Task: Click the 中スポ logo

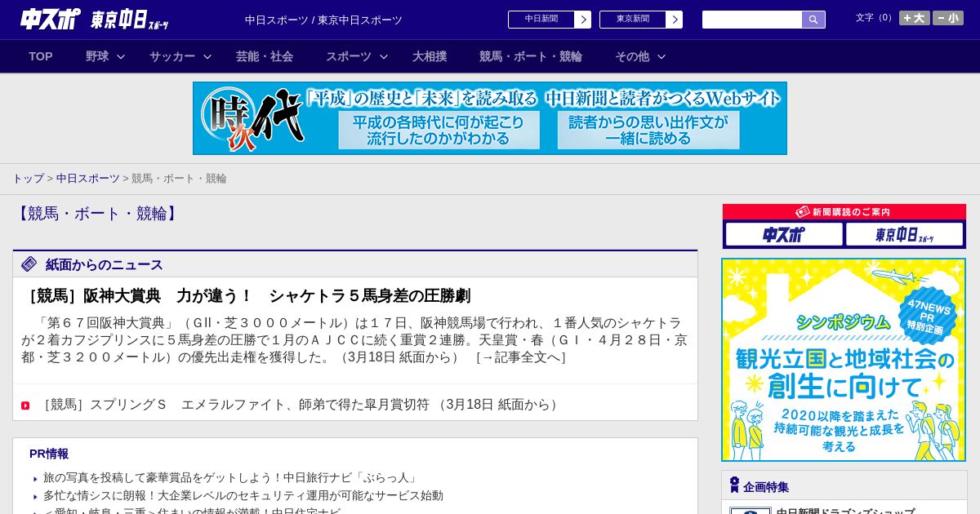Action: coord(50,20)
